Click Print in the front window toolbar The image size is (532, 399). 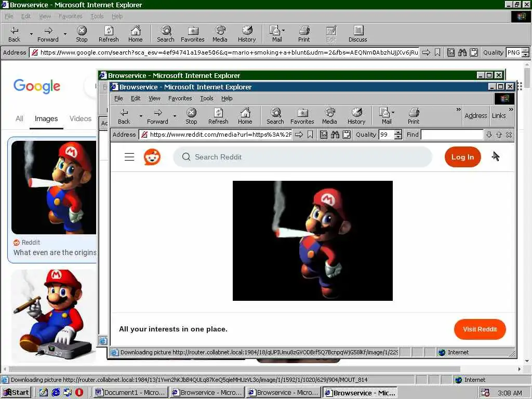413,116
